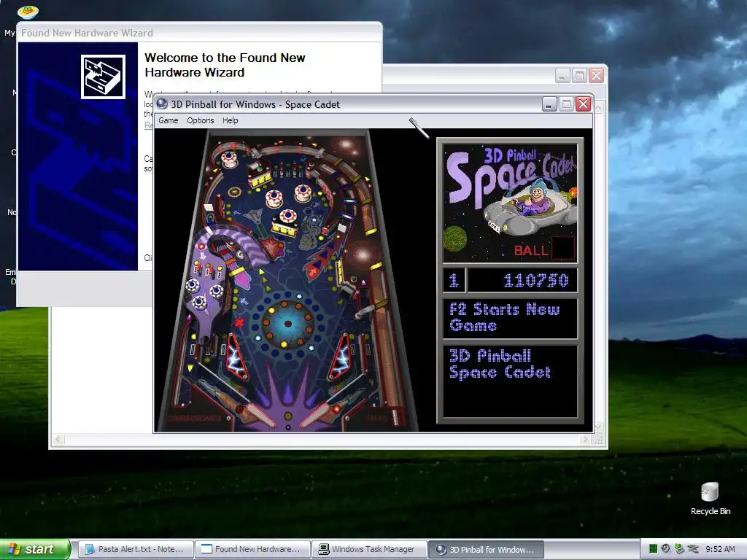Switch to Found New Hardware in the taskbar
This screenshot has height=560, width=747.
(252, 549)
